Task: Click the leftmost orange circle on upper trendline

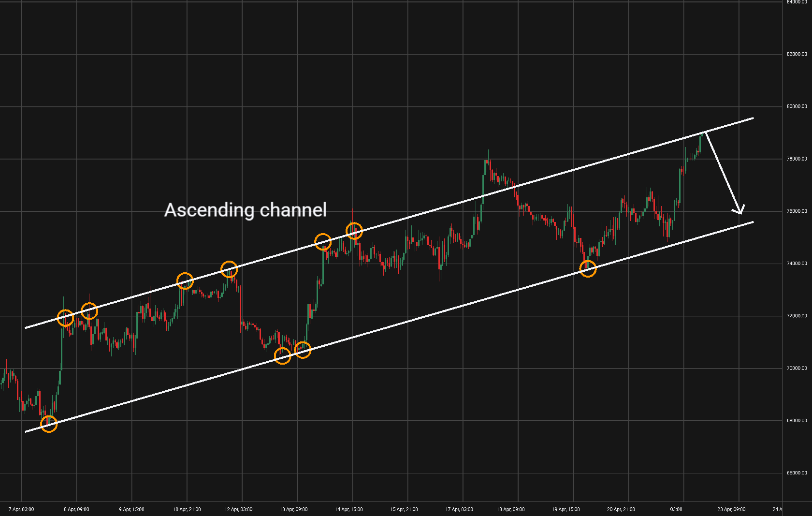Action: coord(65,318)
